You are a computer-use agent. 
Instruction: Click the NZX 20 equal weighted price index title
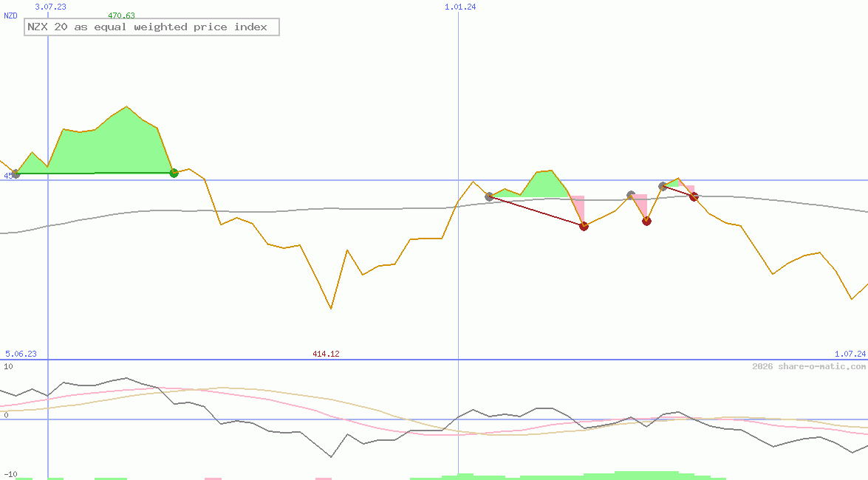pos(151,27)
